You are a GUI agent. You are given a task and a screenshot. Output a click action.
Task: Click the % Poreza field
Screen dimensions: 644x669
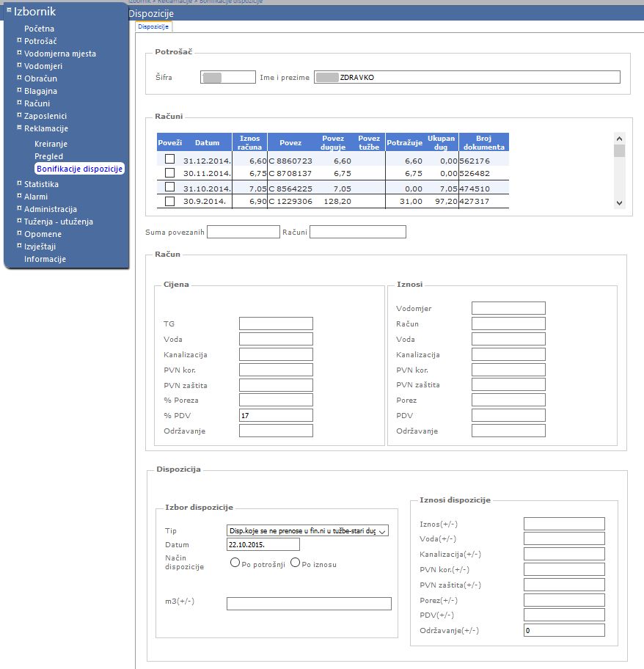pyautogui.click(x=276, y=400)
